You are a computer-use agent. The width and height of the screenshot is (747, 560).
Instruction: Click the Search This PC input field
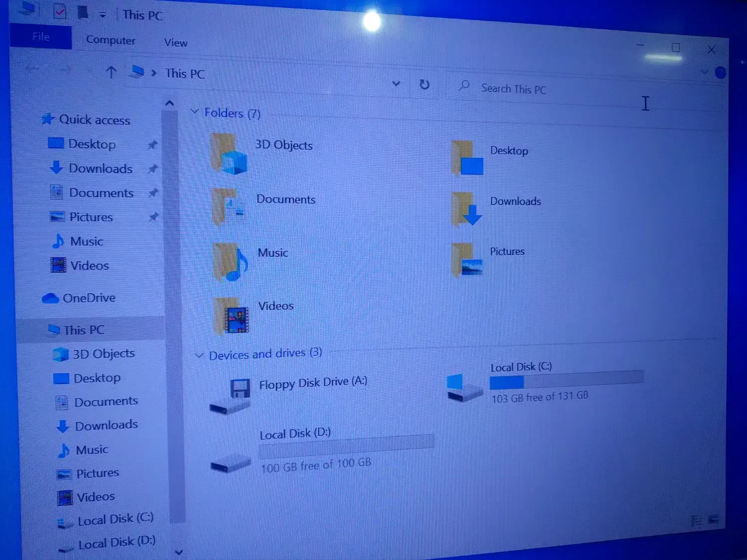pos(583,92)
